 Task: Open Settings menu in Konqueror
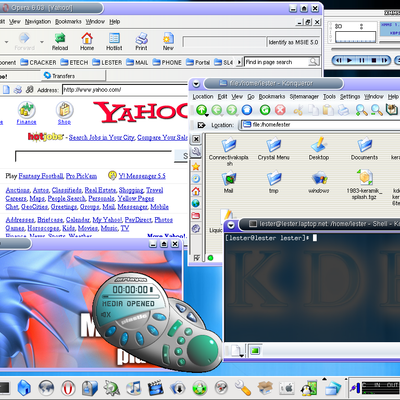(350, 97)
